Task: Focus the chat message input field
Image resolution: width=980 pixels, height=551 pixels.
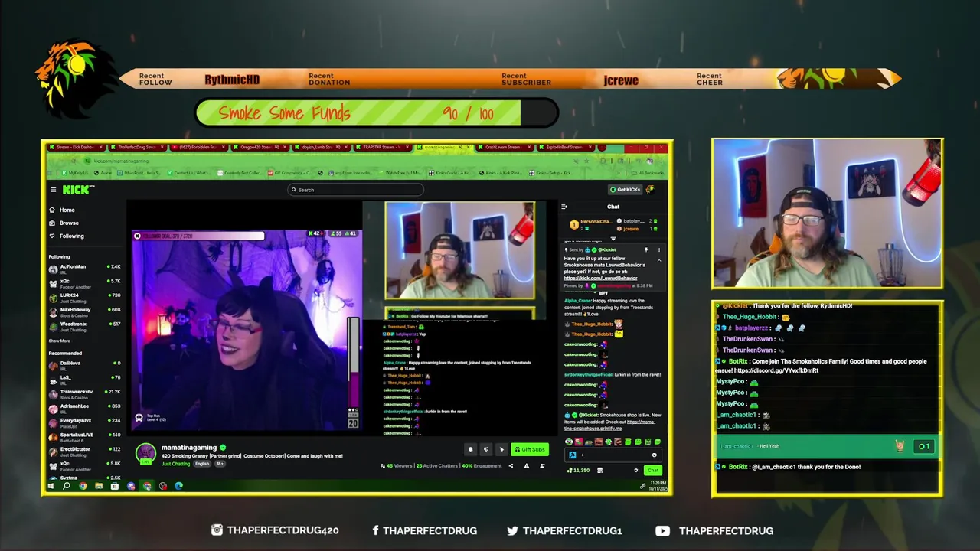Action: click(x=612, y=455)
